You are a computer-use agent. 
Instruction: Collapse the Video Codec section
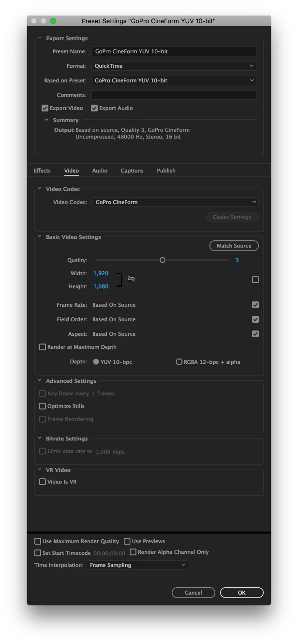click(x=40, y=189)
